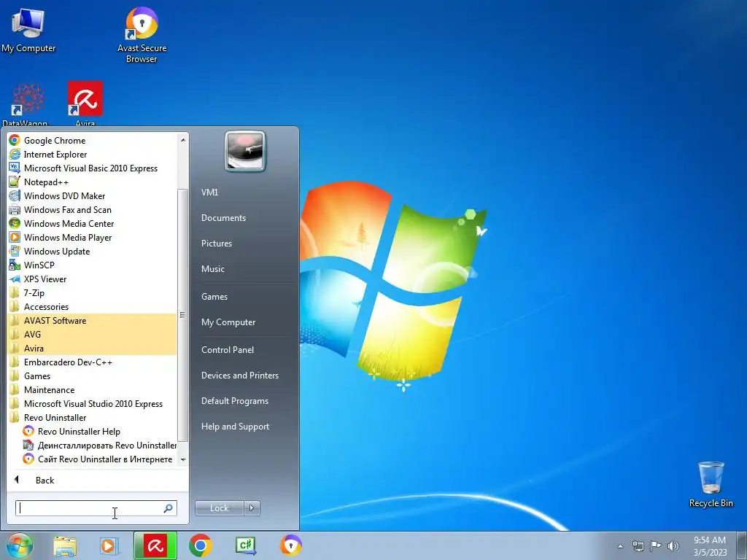Click programs list scroll-up arrow
The image size is (747, 560).
[183, 139]
